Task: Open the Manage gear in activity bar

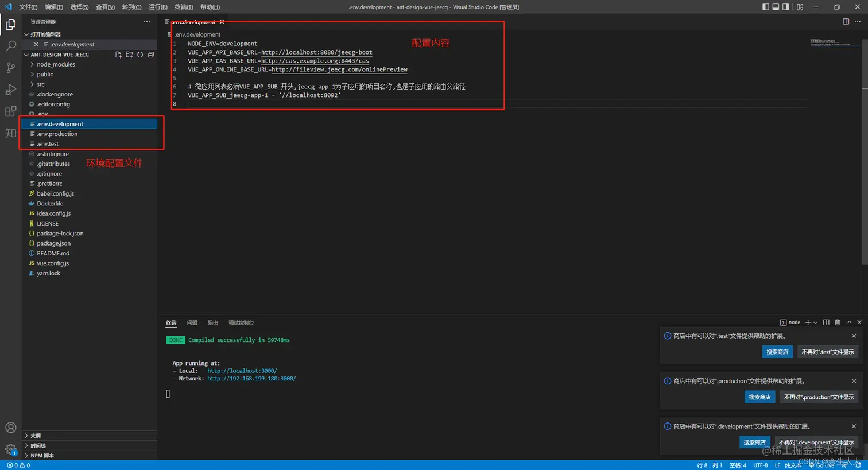Action: click(x=10, y=449)
